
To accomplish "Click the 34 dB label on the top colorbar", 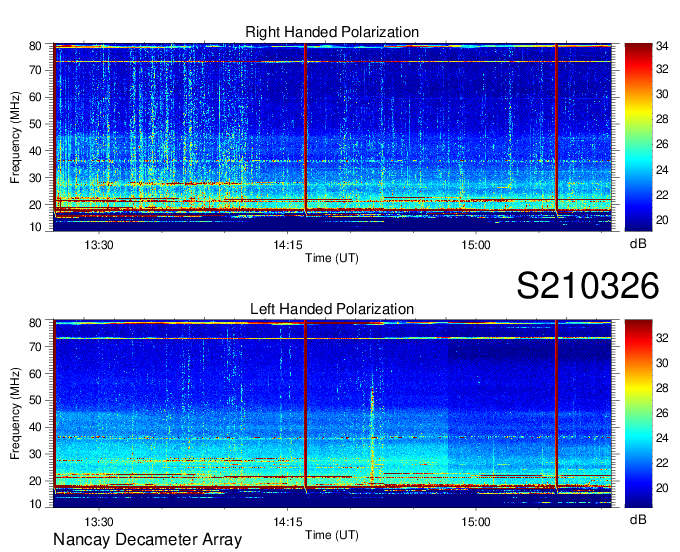I will pos(662,46).
